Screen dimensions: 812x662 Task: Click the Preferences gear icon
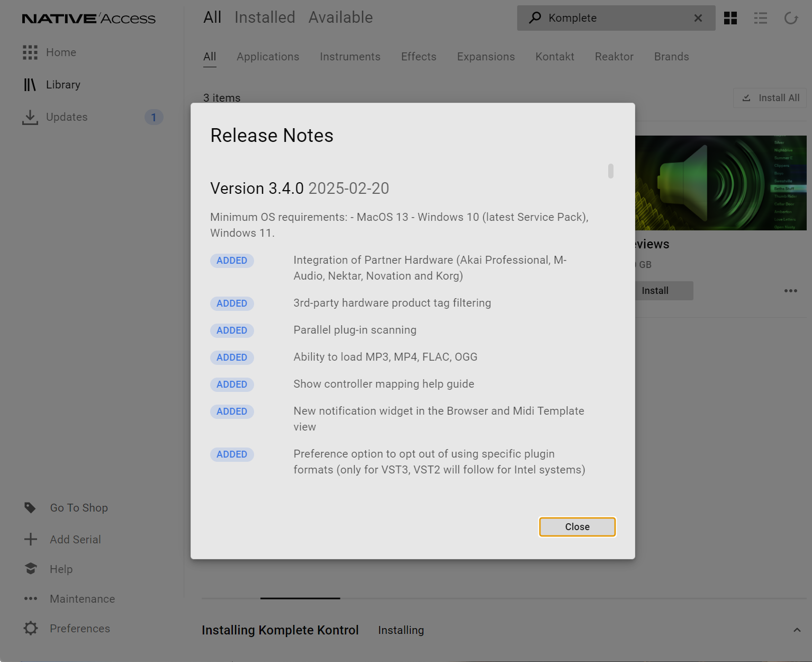pyautogui.click(x=31, y=628)
